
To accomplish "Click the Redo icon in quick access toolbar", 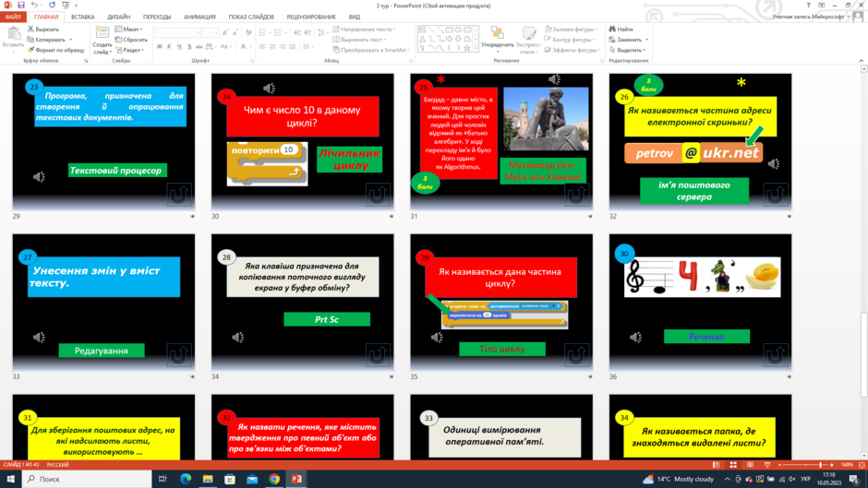I will [x=52, y=5].
